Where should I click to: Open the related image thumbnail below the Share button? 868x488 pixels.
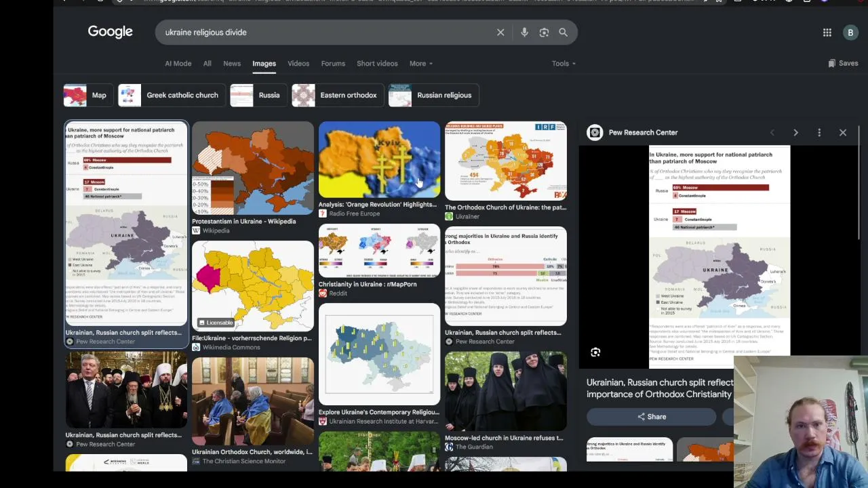[x=629, y=450]
